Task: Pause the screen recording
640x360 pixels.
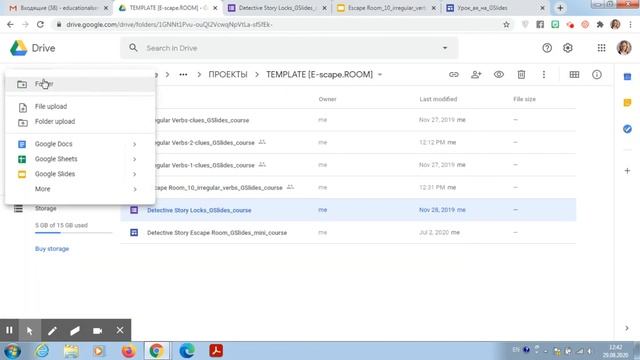Action: click(9, 330)
